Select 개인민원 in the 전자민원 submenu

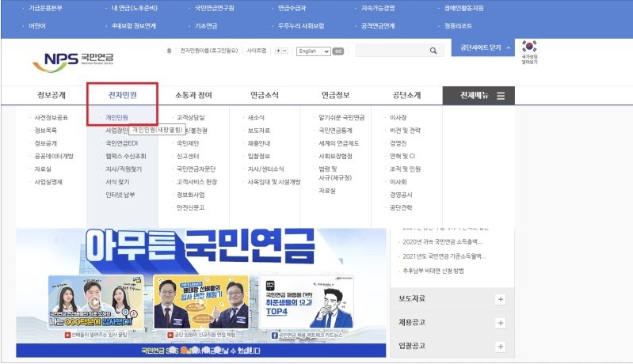116,118
